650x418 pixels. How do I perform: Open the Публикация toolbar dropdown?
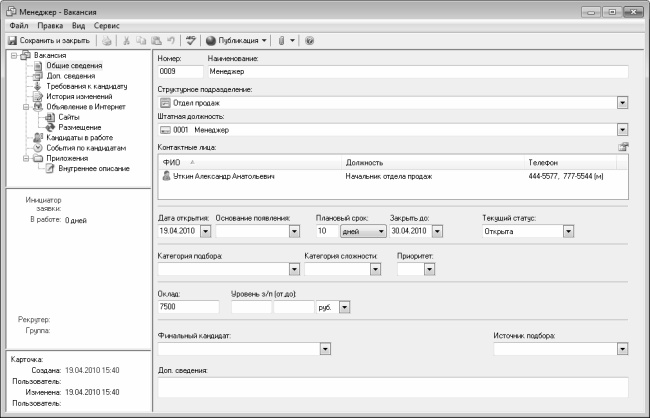point(237,41)
